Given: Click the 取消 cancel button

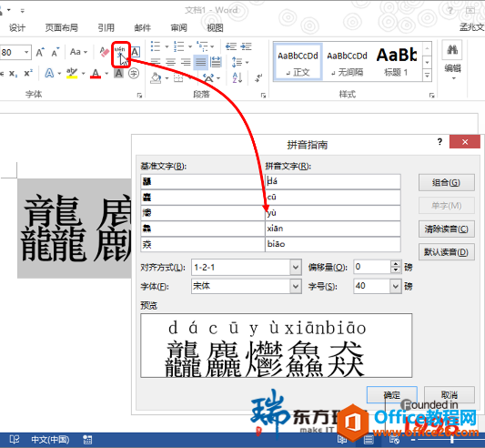Looking at the screenshot, I should click(x=450, y=395).
